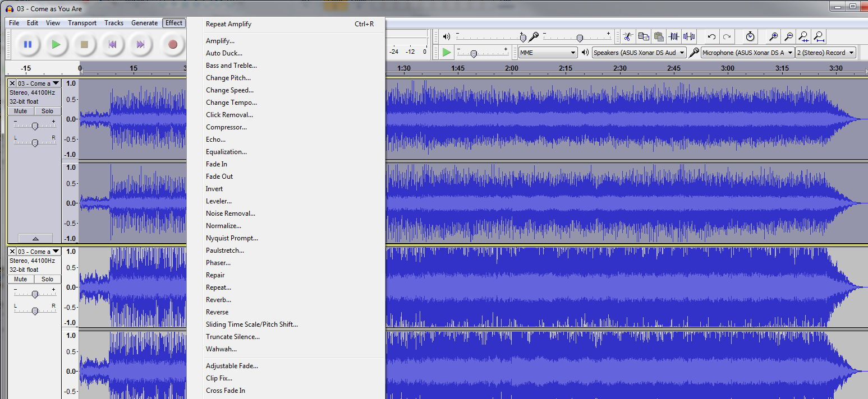The height and width of the screenshot is (399, 868).
Task: Click the Stop transport button
Action: tap(84, 44)
